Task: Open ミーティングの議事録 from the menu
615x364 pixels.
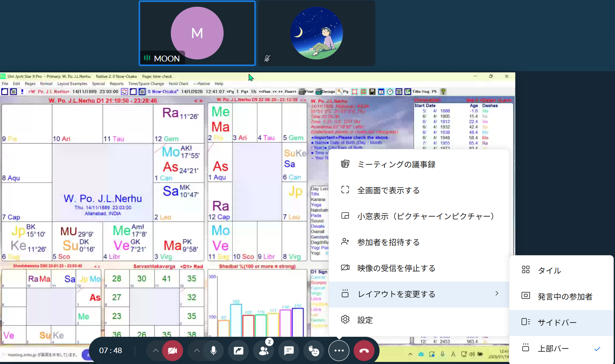Action: [x=396, y=164]
